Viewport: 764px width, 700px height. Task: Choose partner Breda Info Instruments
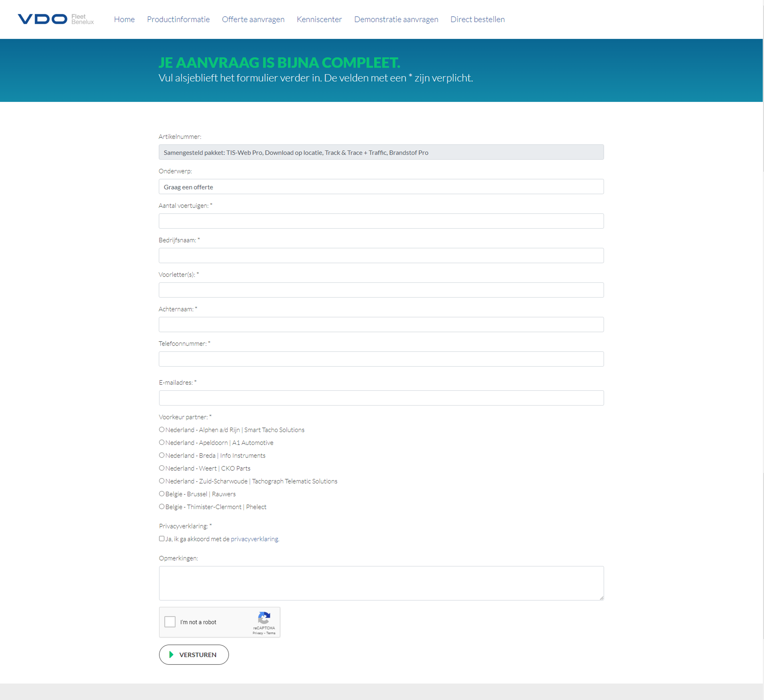[x=162, y=455]
